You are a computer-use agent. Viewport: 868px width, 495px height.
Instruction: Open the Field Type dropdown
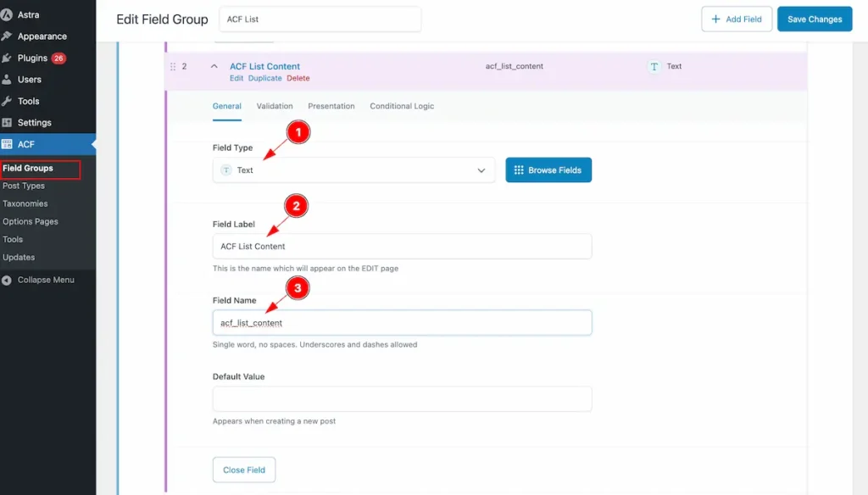(x=353, y=170)
